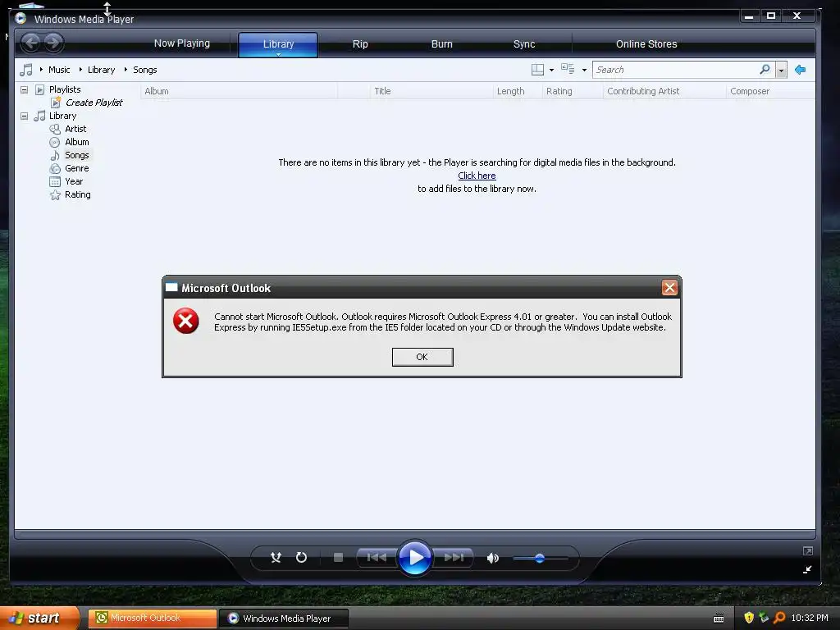Image resolution: width=840 pixels, height=630 pixels.
Task: Click the blue back arrow beside search
Action: (801, 70)
